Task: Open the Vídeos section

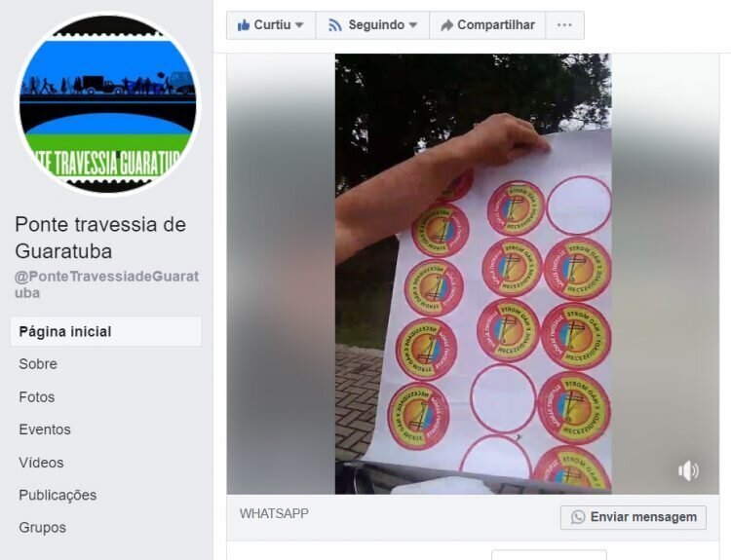Action: tap(41, 463)
